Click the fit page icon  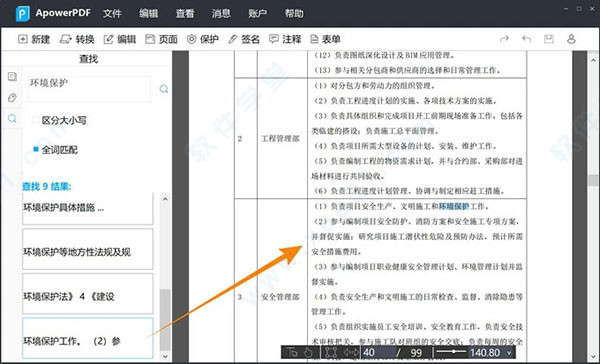coord(331,352)
